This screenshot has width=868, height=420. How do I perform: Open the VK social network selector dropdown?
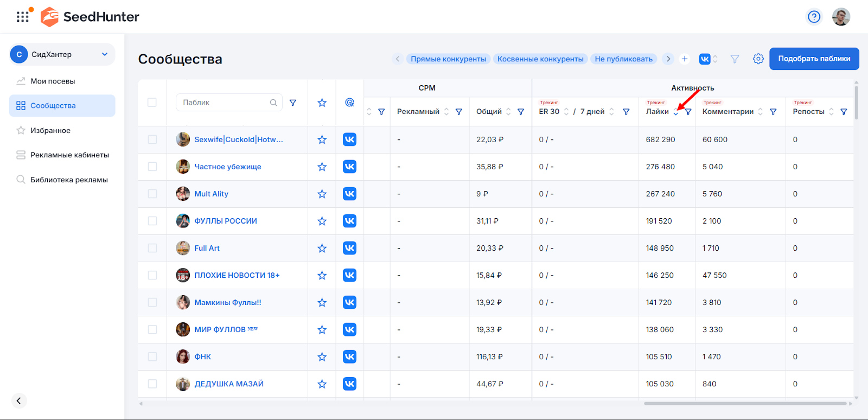pos(709,59)
